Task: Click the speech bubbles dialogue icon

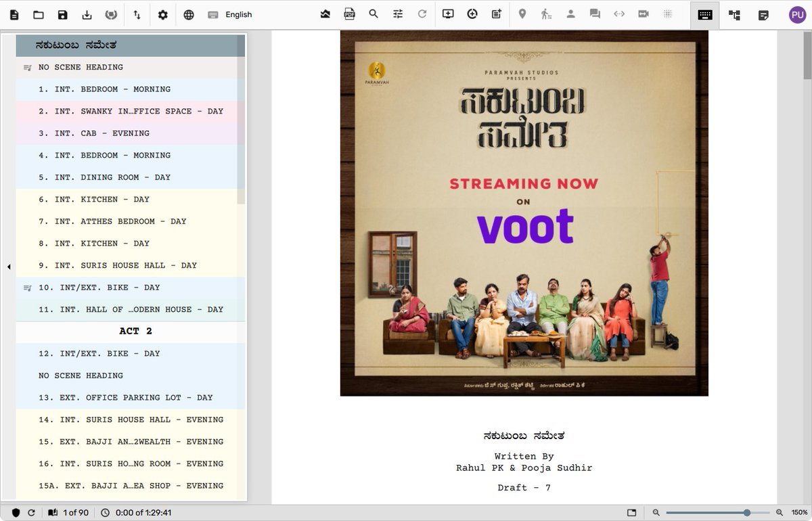Action: [x=595, y=14]
